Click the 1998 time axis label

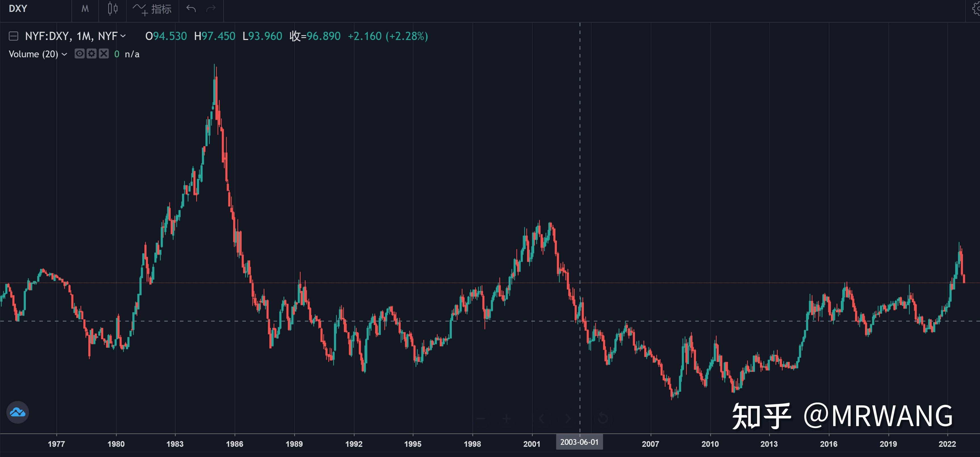tap(472, 444)
